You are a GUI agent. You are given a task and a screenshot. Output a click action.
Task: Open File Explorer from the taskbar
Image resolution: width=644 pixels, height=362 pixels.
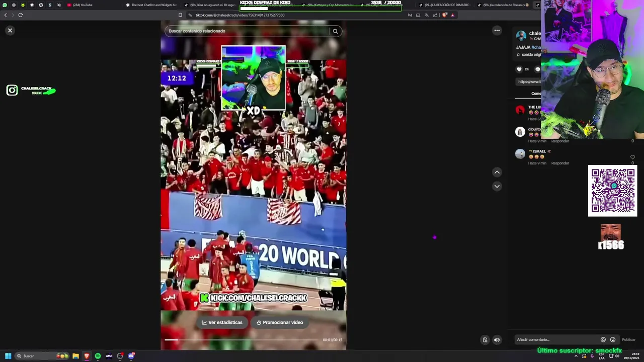tap(75, 356)
